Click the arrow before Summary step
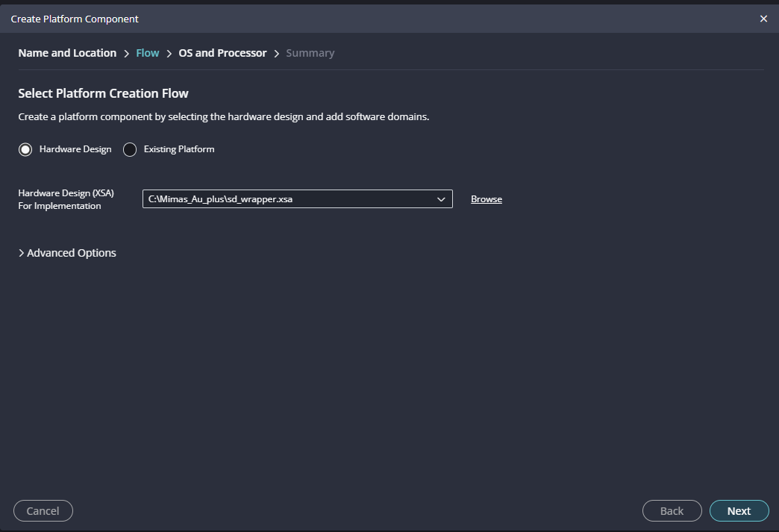Viewport: 779px width, 532px height. pyautogui.click(x=276, y=53)
